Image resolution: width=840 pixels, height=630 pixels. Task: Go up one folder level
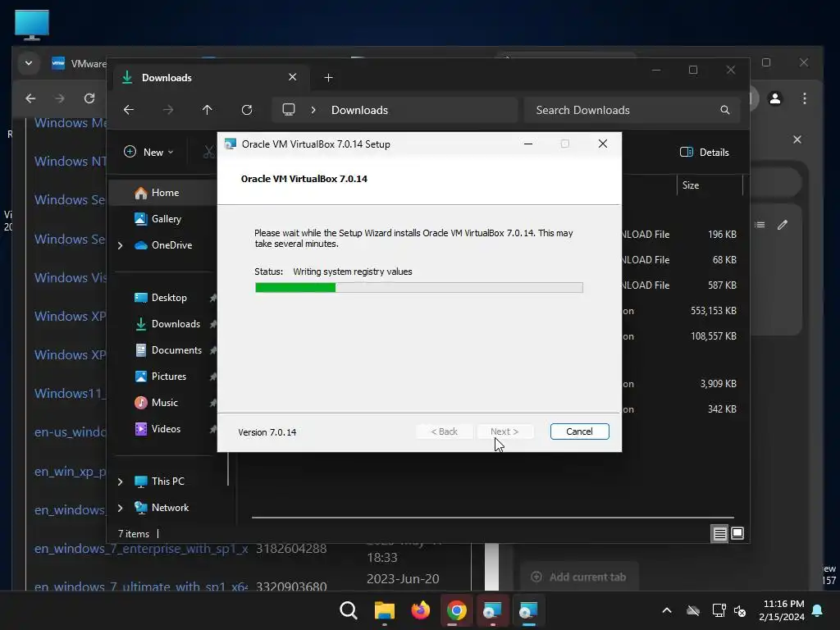pyautogui.click(x=208, y=110)
